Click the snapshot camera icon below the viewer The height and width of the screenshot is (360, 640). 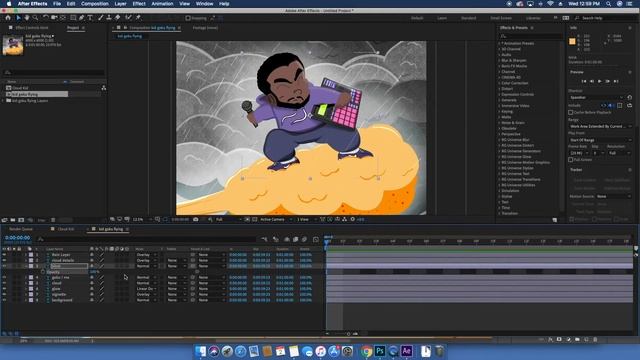tap(196, 220)
